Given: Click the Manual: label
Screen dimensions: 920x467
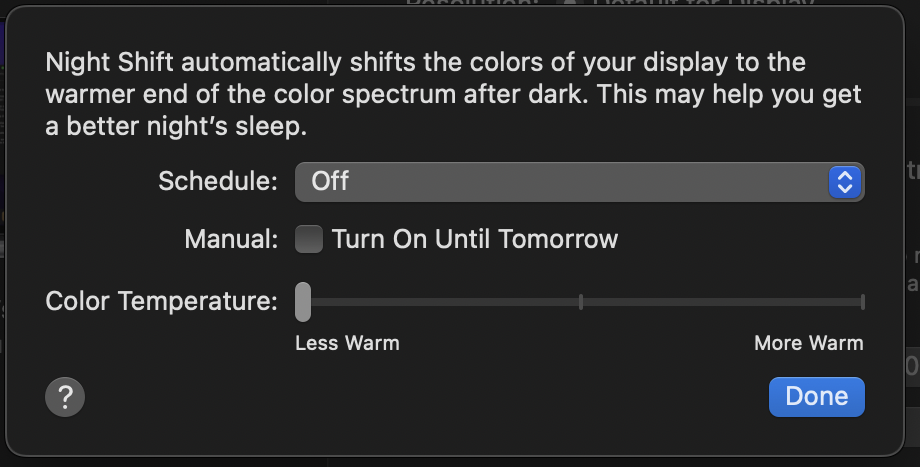Looking at the screenshot, I should [231, 239].
